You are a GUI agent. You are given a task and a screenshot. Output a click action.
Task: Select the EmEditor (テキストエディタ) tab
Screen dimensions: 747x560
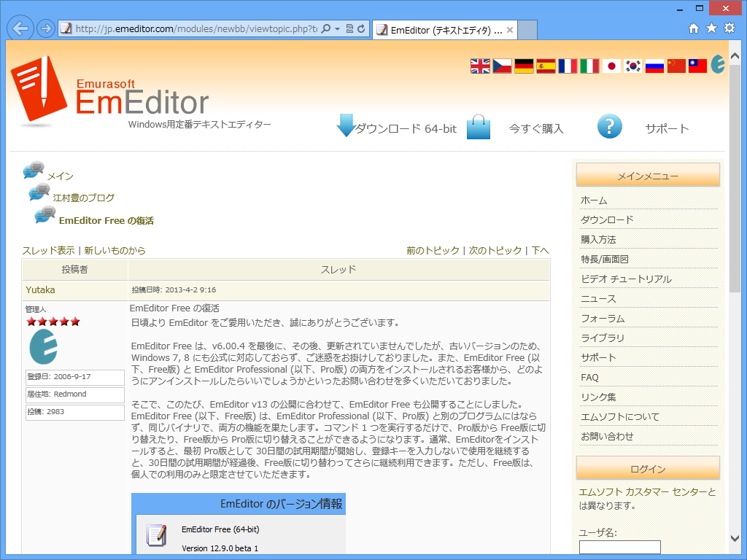[444, 30]
